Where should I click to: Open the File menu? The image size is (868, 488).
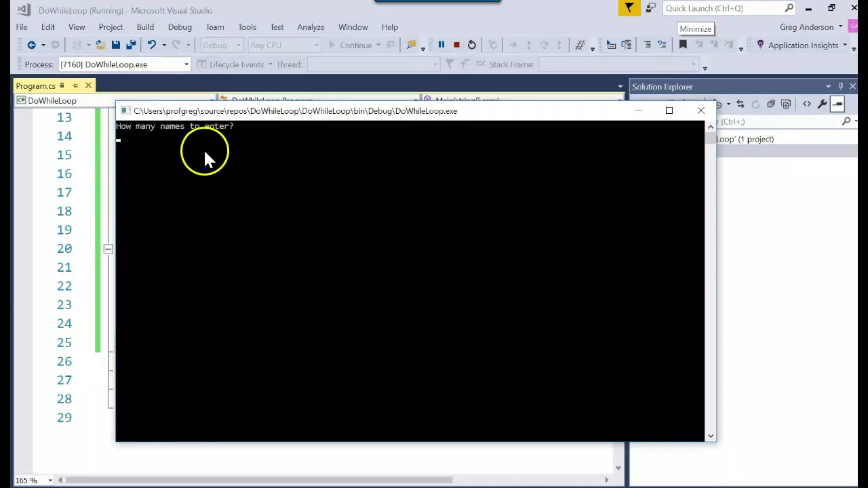tap(22, 27)
